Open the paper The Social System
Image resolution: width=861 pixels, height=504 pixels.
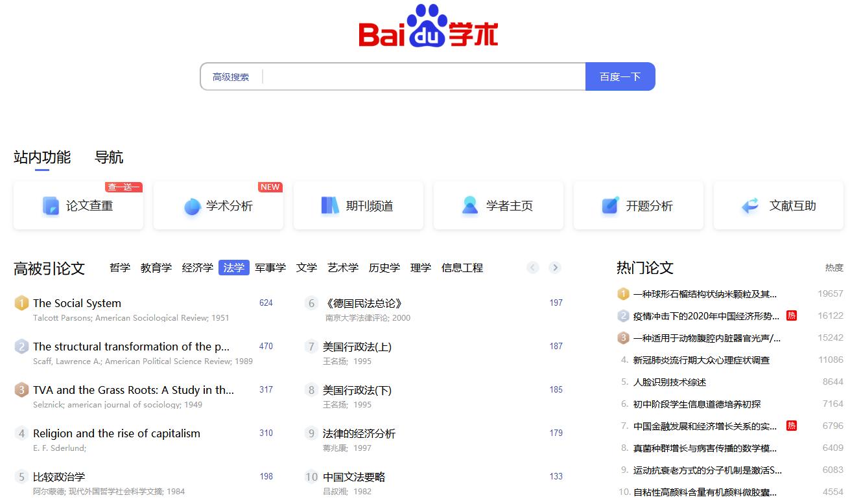[77, 303]
